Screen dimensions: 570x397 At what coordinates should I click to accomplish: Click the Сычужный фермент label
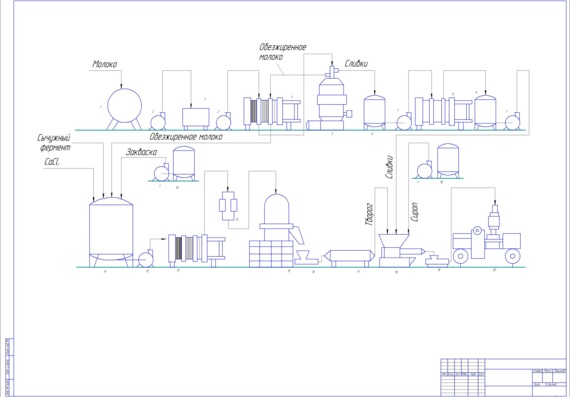click(54, 143)
